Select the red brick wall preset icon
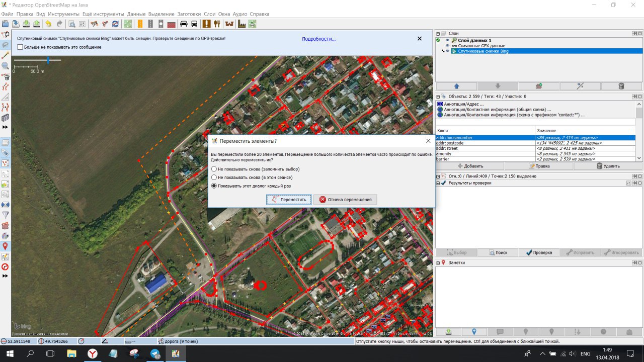 (x=172, y=24)
